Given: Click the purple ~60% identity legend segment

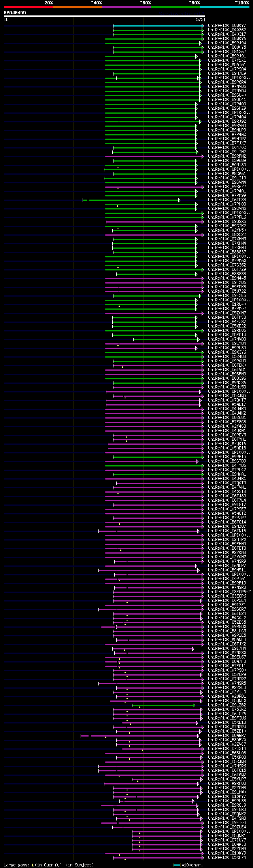Looking at the screenshot, I should (x=126, y=7).
